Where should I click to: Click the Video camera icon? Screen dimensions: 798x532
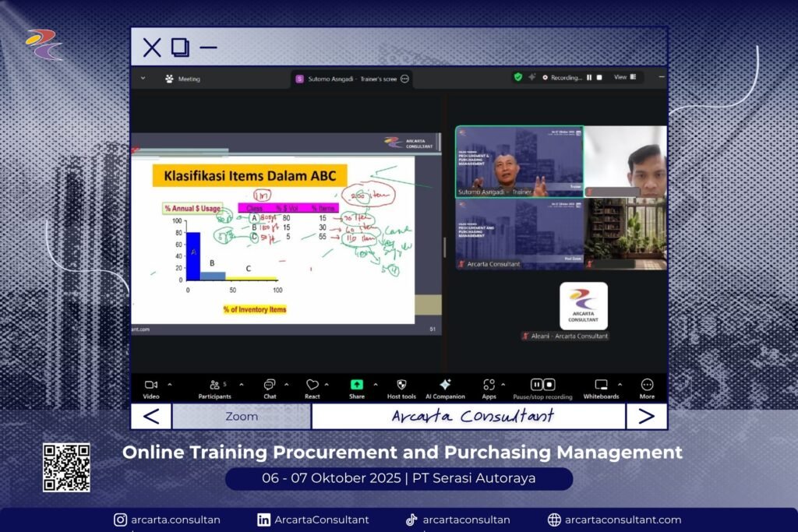pyautogui.click(x=150, y=385)
